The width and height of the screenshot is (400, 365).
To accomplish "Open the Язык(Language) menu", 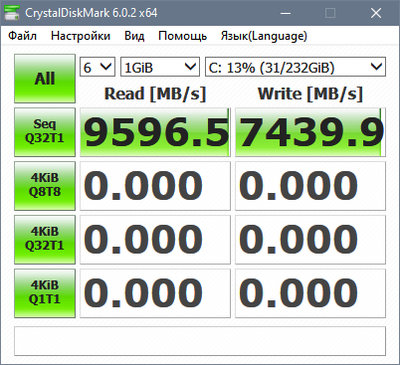I will (x=264, y=36).
